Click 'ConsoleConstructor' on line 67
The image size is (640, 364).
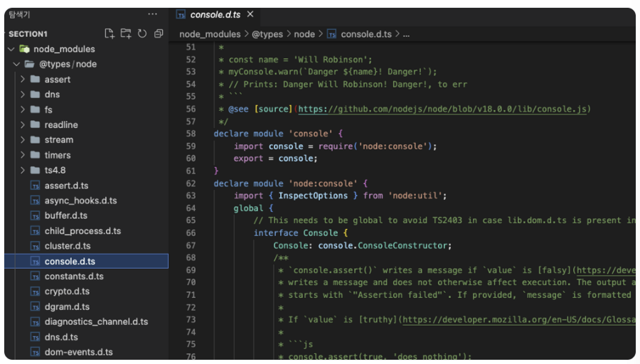[402, 245]
